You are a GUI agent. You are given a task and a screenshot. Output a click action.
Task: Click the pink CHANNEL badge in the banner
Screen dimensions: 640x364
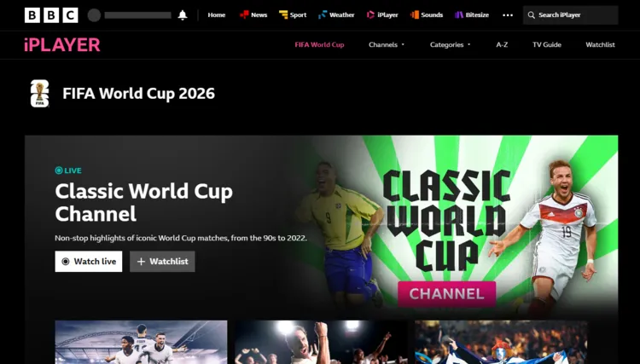(x=447, y=293)
